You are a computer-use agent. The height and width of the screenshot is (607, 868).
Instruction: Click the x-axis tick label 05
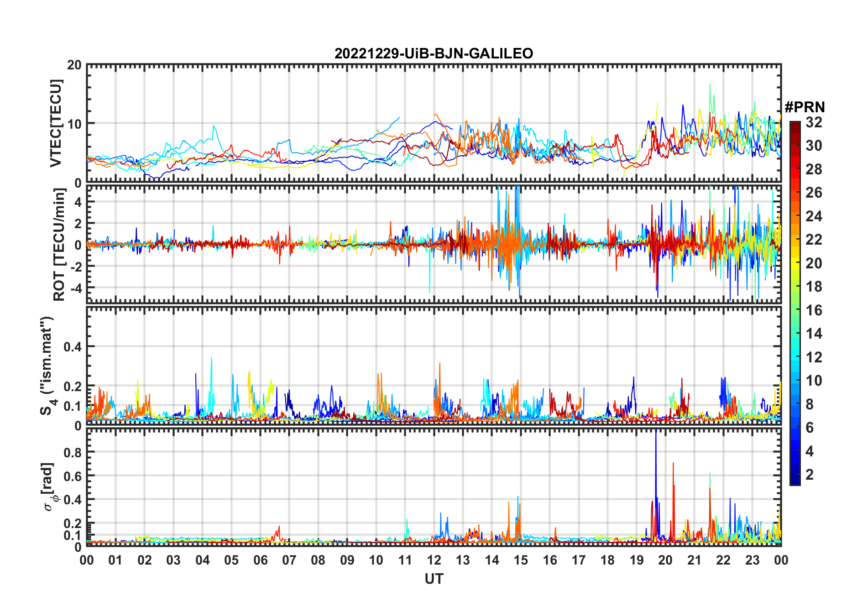coord(231,560)
